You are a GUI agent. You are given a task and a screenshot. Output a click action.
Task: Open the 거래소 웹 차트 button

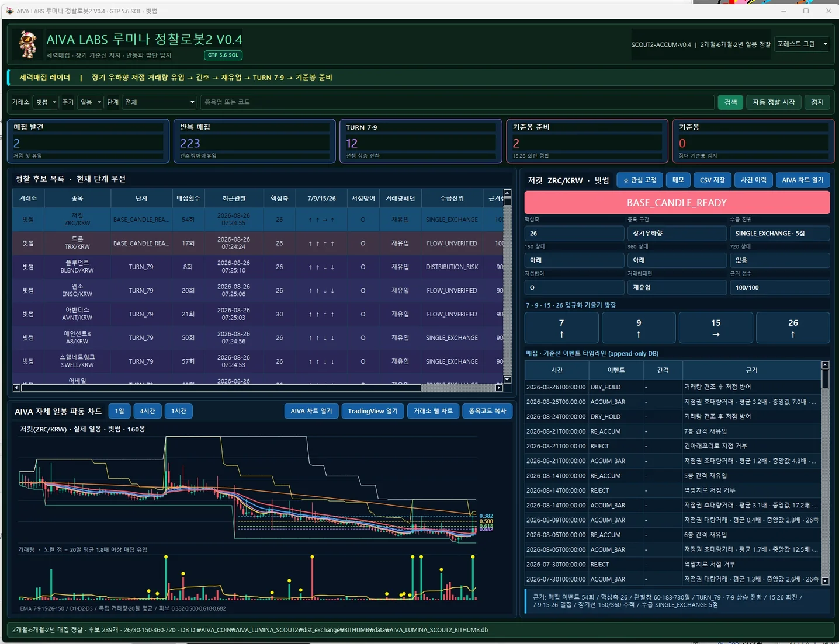pyautogui.click(x=433, y=411)
